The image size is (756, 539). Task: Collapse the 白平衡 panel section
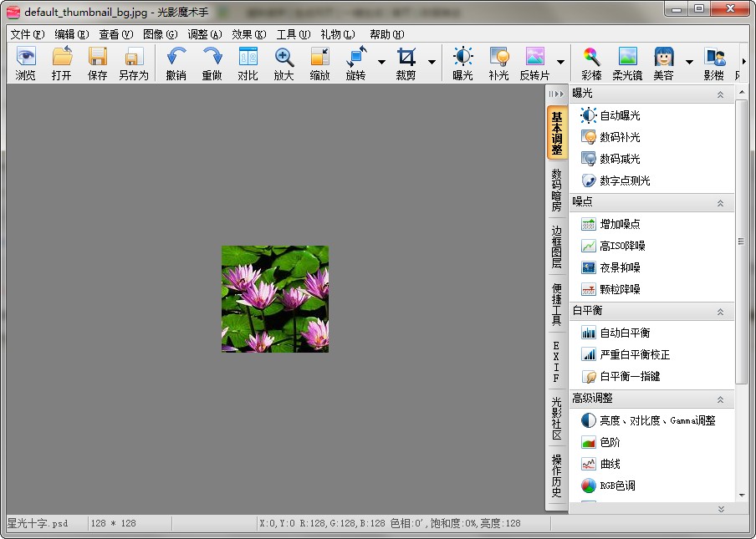[720, 312]
